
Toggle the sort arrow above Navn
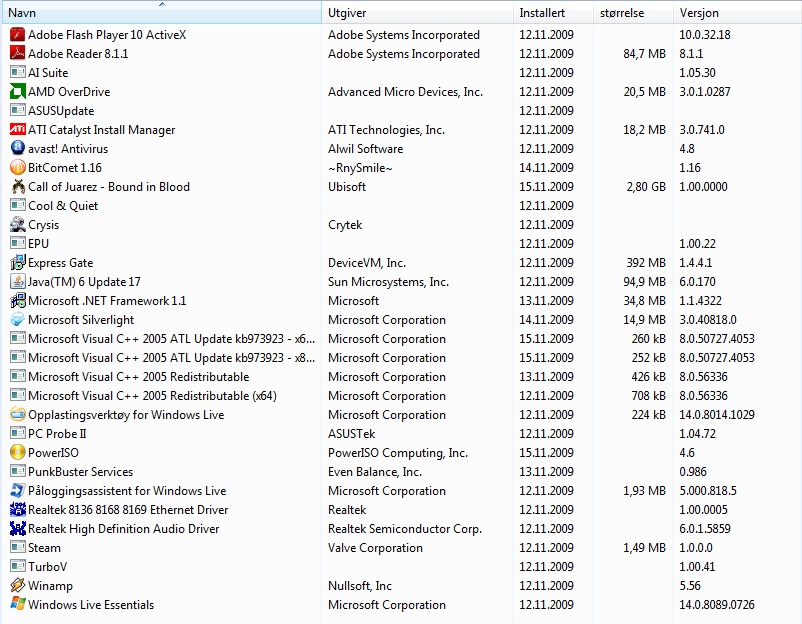tap(162, 4)
